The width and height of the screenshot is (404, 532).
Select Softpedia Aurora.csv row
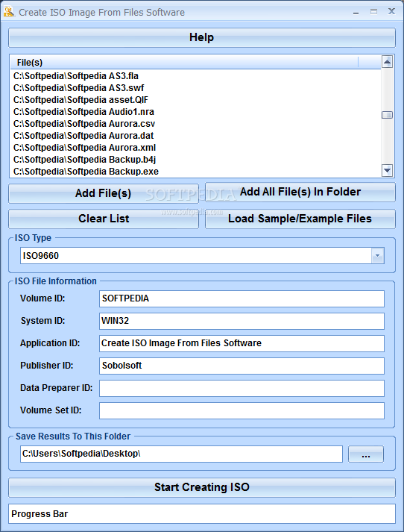pos(196,124)
